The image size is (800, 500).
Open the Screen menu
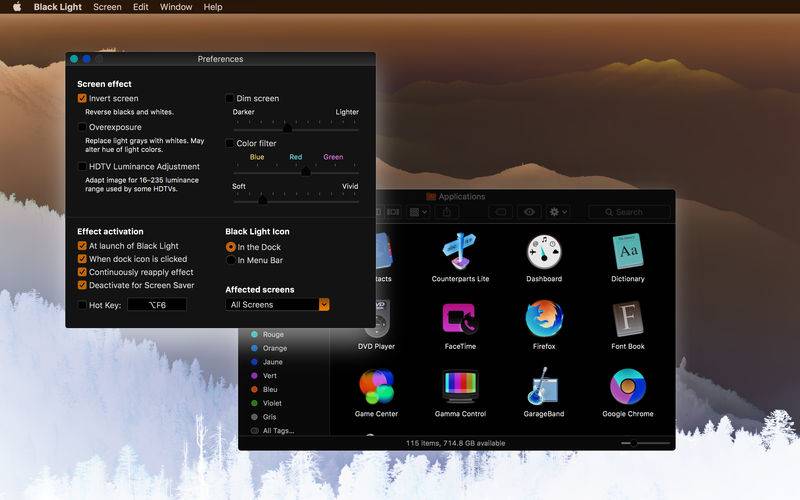[x=107, y=7]
